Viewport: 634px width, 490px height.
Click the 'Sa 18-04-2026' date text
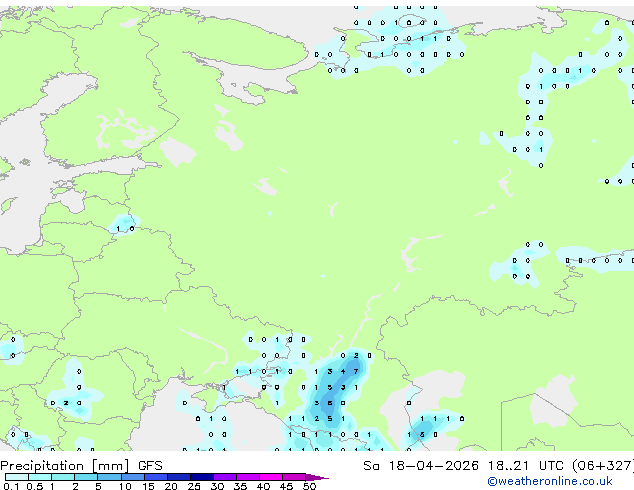pyautogui.click(x=421, y=466)
